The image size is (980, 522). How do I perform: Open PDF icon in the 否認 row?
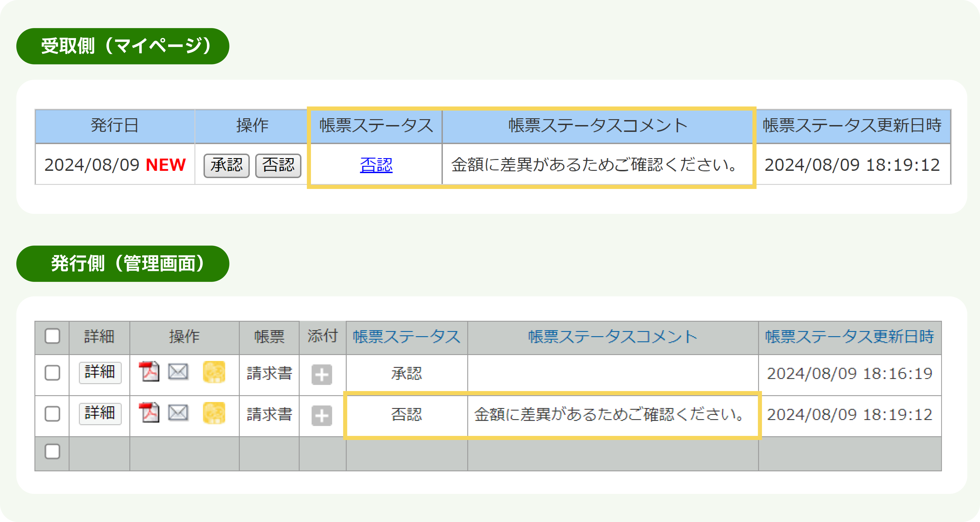pyautogui.click(x=149, y=413)
